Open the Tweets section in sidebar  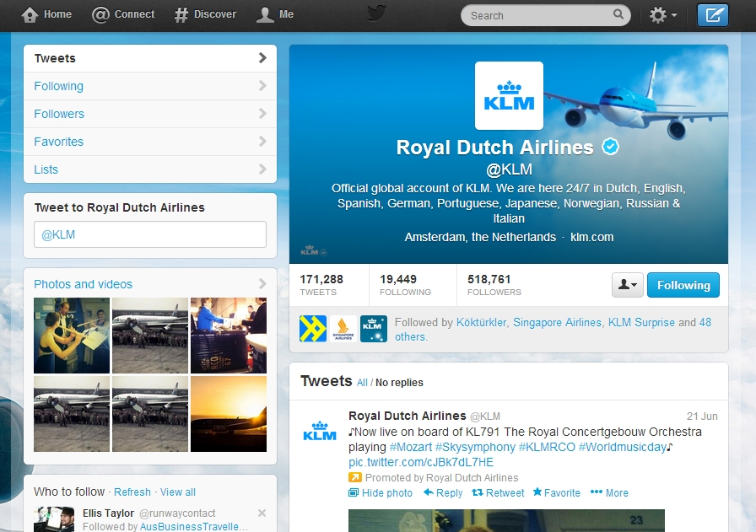click(150, 58)
